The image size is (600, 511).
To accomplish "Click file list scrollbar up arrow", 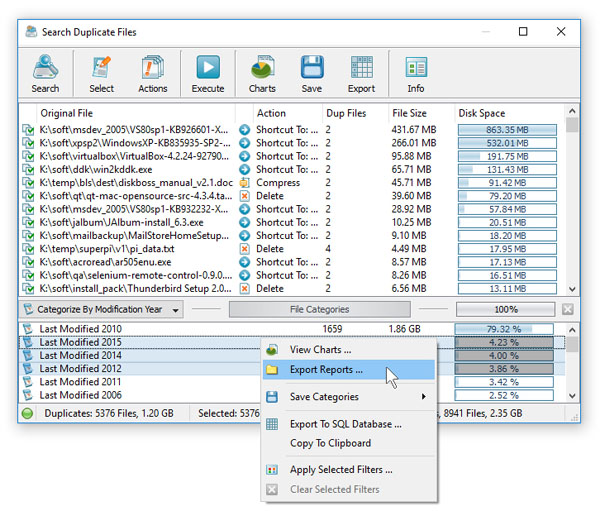I will pyautogui.click(x=572, y=111).
